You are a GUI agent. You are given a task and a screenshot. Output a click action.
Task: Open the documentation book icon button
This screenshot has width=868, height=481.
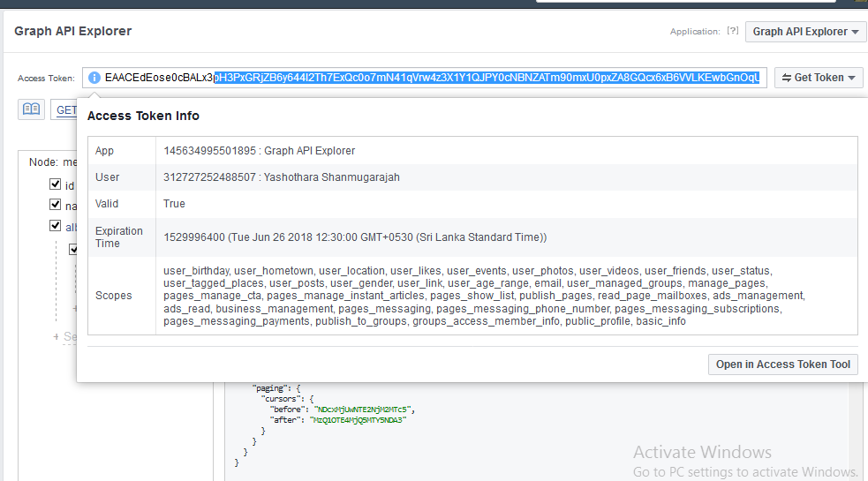coord(31,109)
